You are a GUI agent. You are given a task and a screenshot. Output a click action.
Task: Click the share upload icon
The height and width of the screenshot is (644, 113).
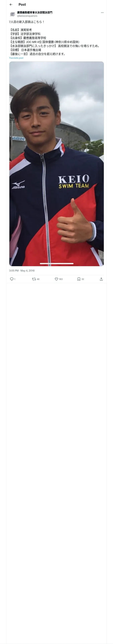pos(101,279)
